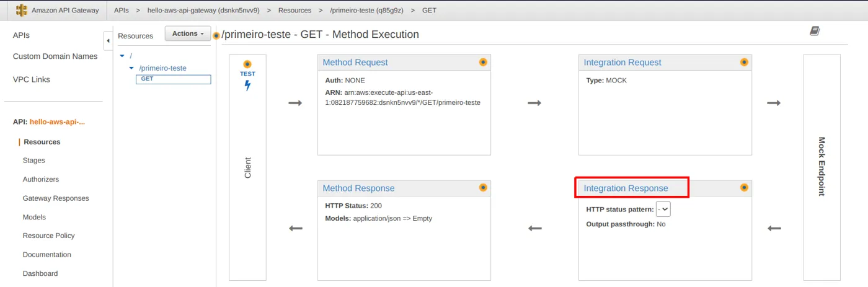This screenshot has width=868, height=287.
Task: Open Resource Policy in the API menu
Action: (49, 236)
